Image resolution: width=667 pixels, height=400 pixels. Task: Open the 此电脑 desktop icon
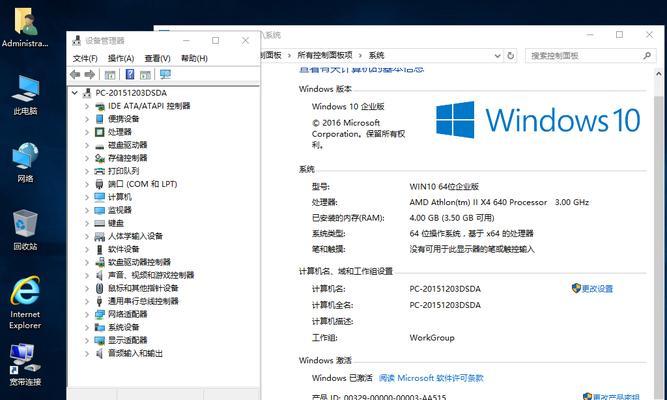(x=25, y=95)
